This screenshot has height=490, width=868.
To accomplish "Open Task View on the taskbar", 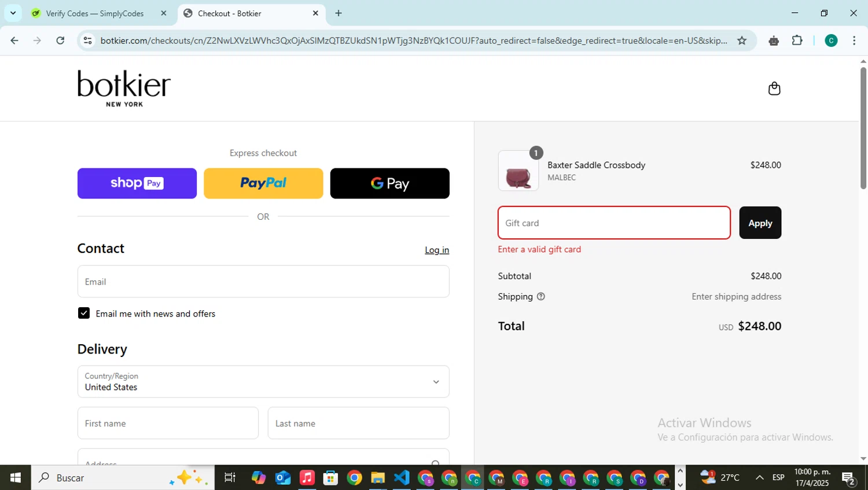I will click(230, 478).
